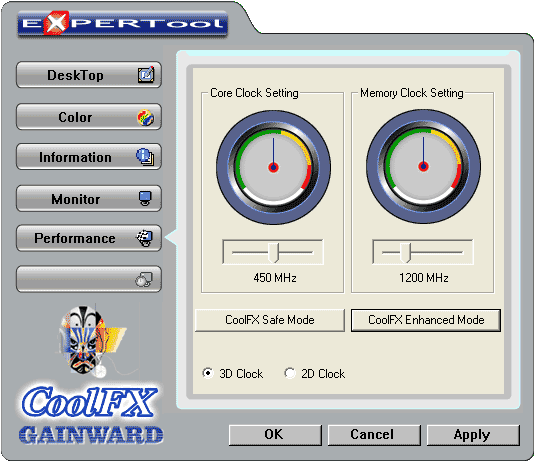Cancel the dialog changes
Image resolution: width=534 pixels, height=461 pixels.
point(374,435)
